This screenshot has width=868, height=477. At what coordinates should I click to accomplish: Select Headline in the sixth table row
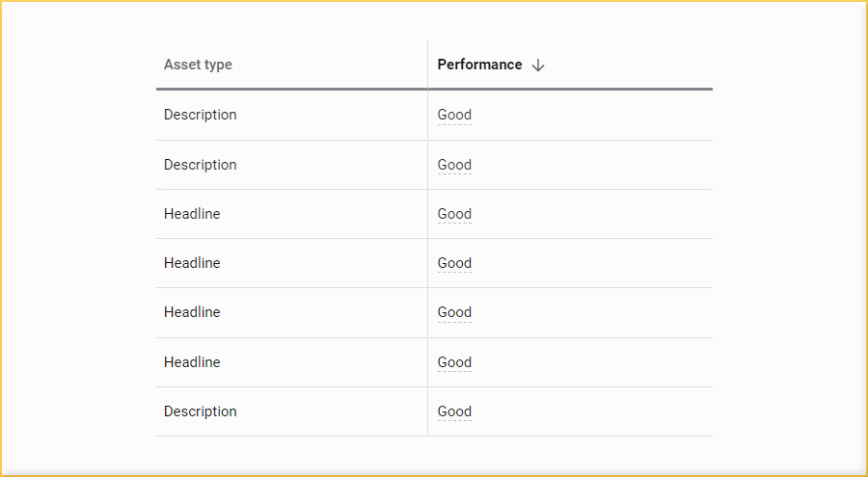click(192, 362)
